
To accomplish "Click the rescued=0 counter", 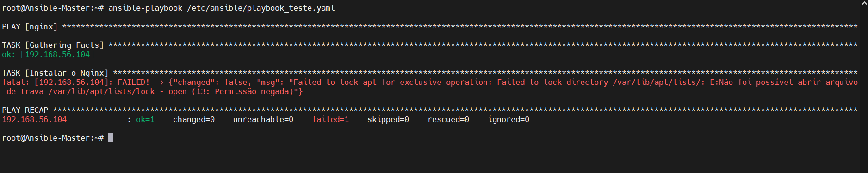I will tap(448, 119).
